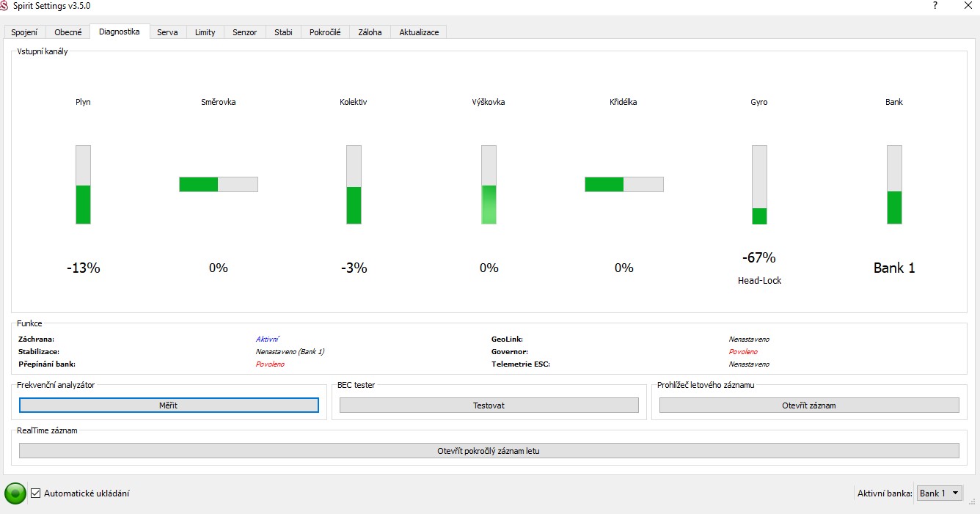The height and width of the screenshot is (514, 980).
Task: Click the green connection status indicator
Action: (x=15, y=493)
